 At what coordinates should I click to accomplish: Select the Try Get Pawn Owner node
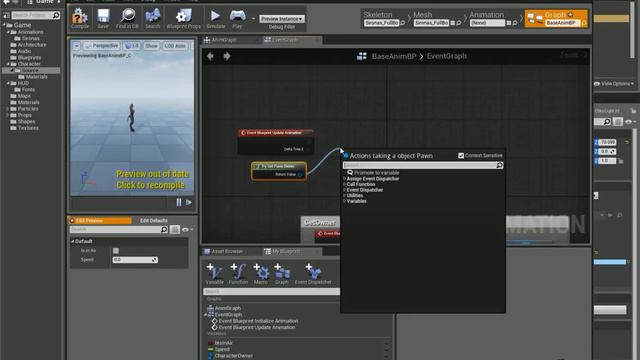point(279,171)
